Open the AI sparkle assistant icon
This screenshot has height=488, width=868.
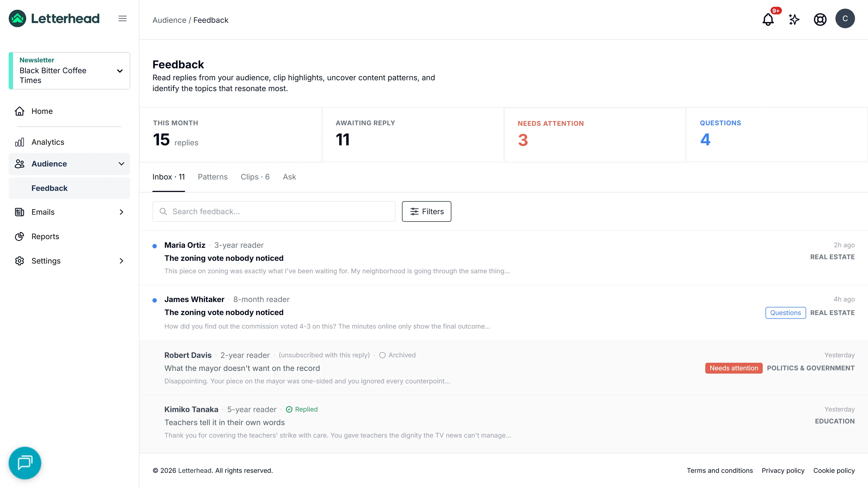[794, 19]
